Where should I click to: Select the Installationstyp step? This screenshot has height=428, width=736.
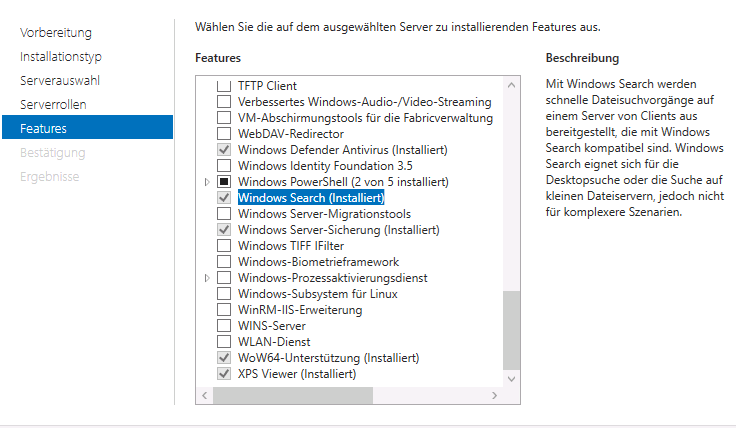point(61,57)
